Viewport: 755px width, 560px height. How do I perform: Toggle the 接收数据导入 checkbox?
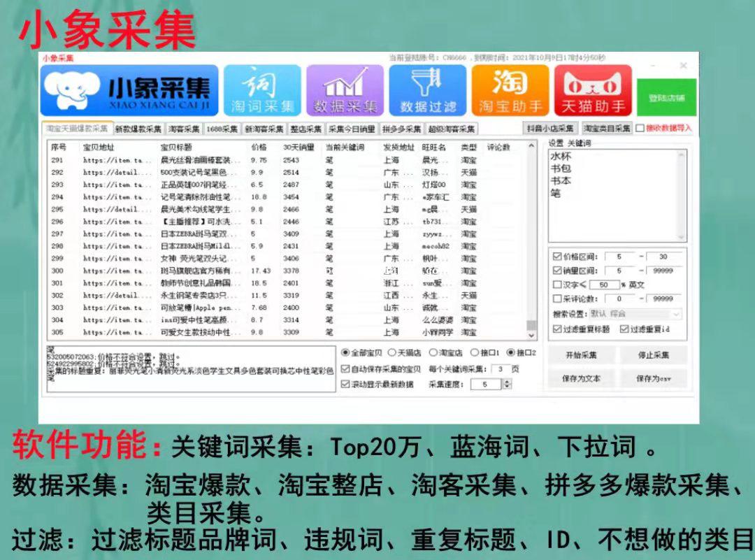[640, 128]
